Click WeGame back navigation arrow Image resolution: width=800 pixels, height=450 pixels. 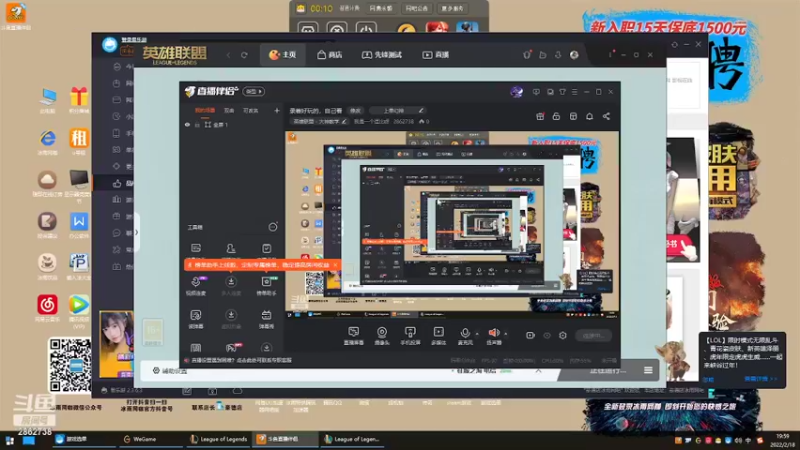click(229, 55)
